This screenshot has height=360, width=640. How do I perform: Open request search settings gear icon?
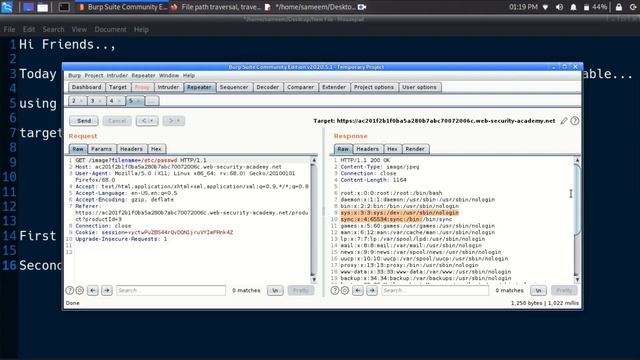[80, 290]
